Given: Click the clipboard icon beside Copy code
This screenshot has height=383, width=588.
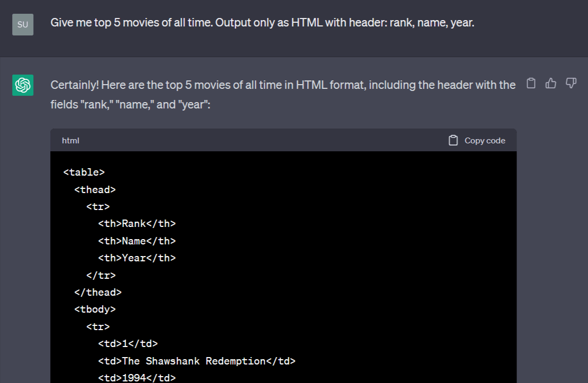Looking at the screenshot, I should [x=453, y=140].
